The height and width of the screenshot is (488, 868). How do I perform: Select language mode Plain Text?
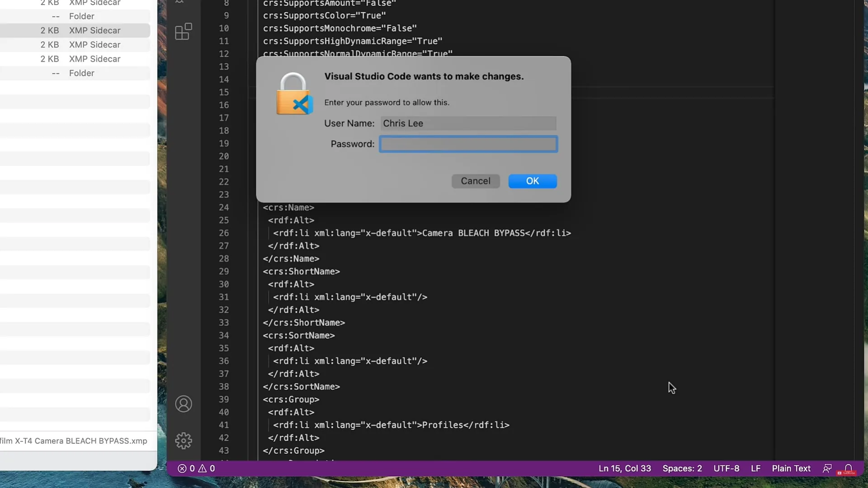pos(791,469)
